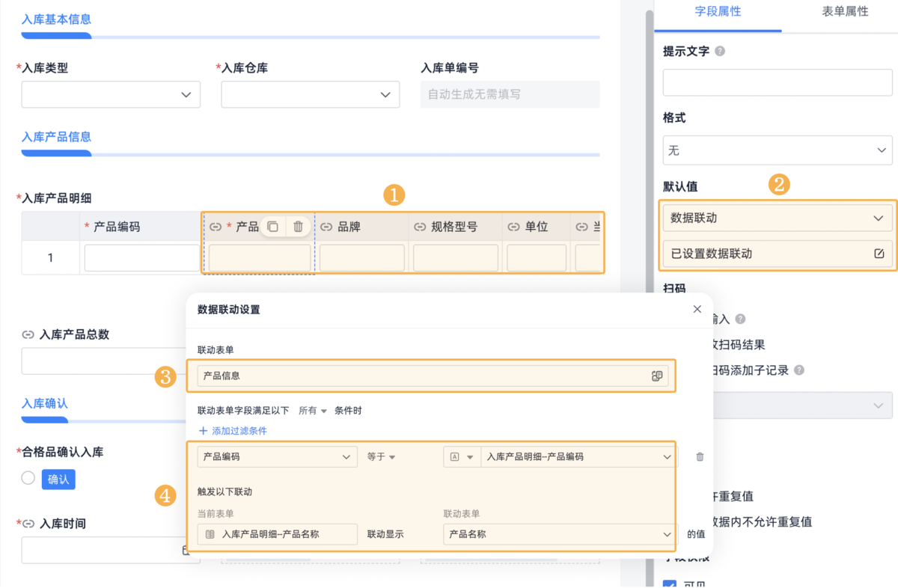Select the 合格品确认入库 radio button

[x=28, y=479]
